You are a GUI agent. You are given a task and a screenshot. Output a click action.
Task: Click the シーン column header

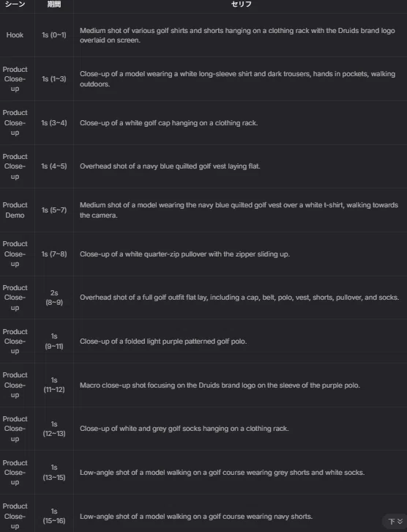pyautogui.click(x=15, y=4)
